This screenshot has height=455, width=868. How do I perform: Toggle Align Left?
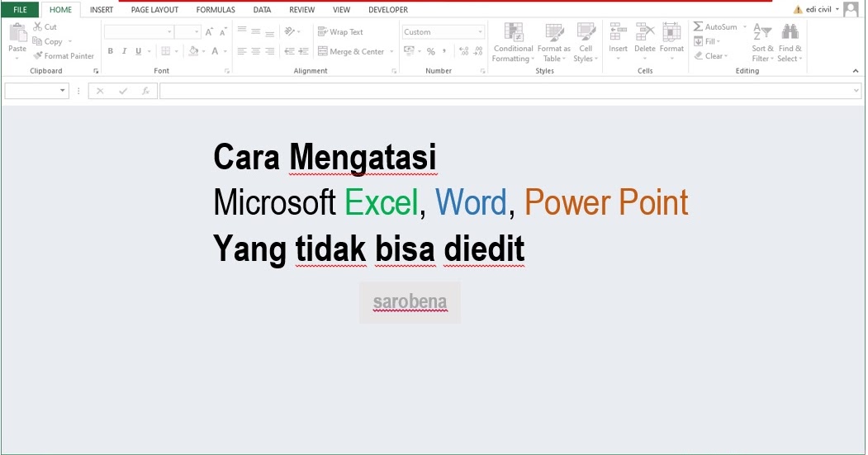tap(242, 51)
